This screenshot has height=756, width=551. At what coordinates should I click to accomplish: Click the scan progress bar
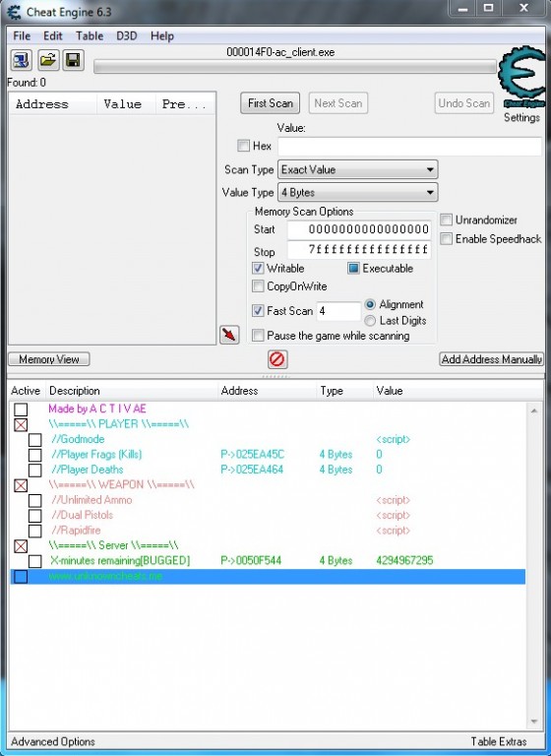pos(295,67)
